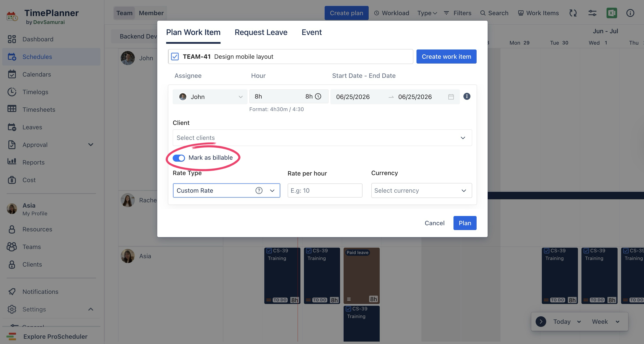This screenshot has width=644, height=344.
Task: Open the view settings sliders icon
Action: pos(592,13)
